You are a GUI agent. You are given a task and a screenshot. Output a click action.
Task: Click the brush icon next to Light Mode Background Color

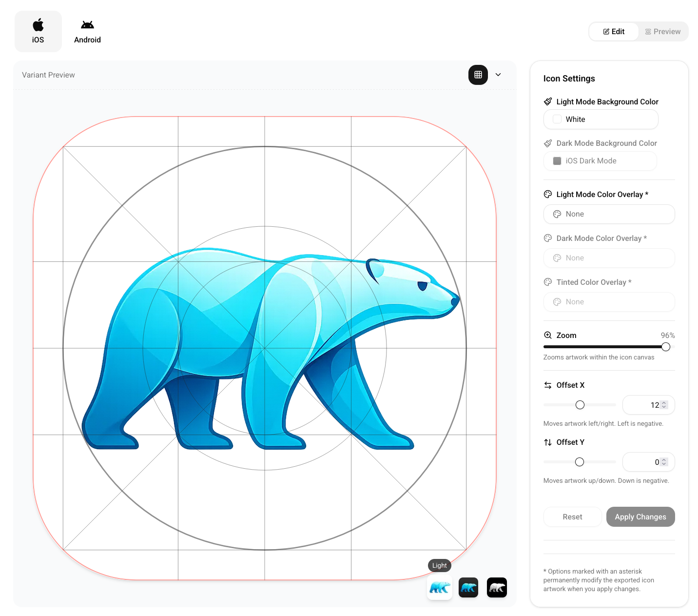[x=548, y=101]
